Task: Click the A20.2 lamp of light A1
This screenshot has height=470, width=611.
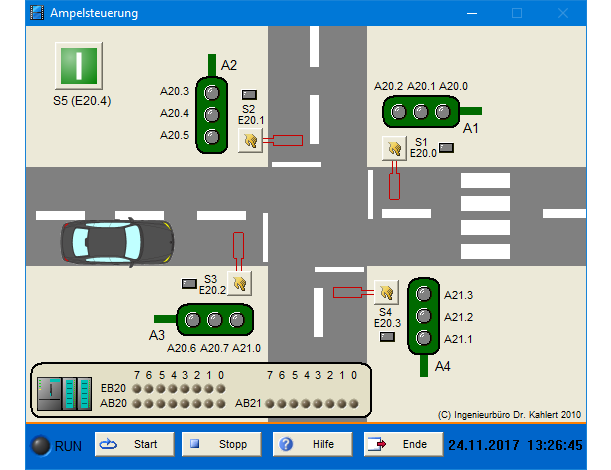Action: coord(398,112)
